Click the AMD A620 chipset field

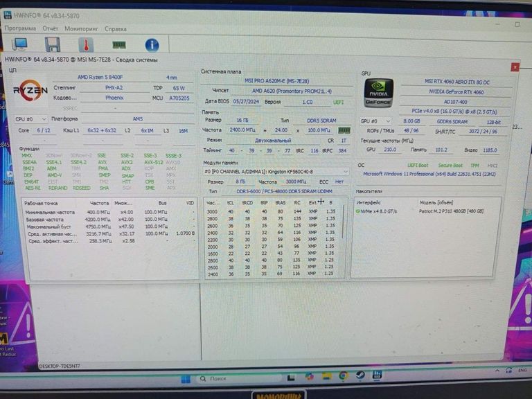click(x=292, y=91)
